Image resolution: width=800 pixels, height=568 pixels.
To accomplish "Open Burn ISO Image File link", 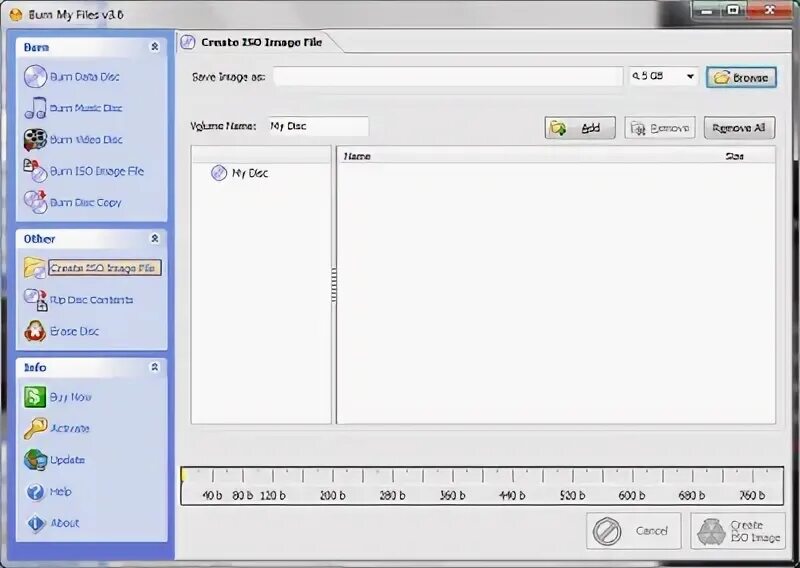I will (x=96, y=171).
